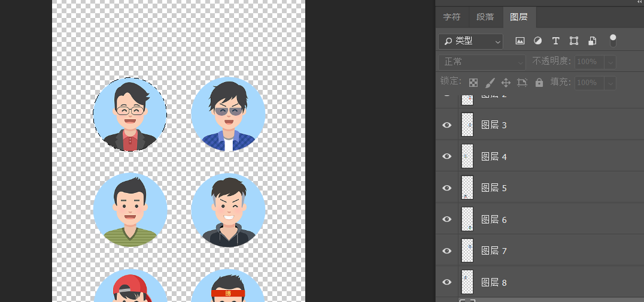Click layer name 图层 7
Screen dimensions: 644x302
494,250
